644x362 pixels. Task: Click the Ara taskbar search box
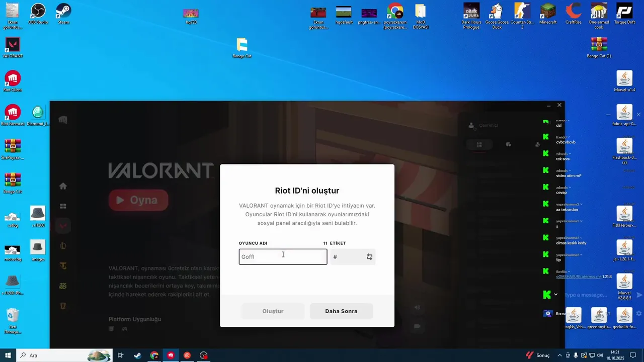pyautogui.click(x=64, y=355)
